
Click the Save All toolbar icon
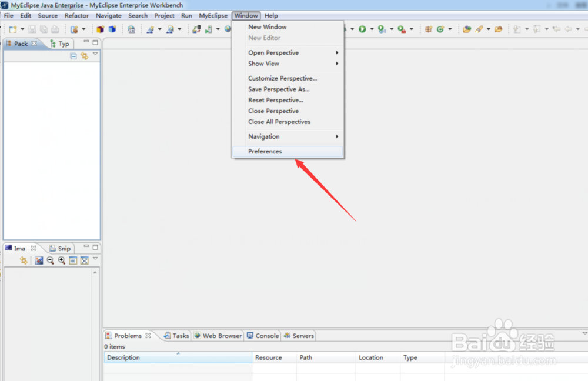pos(44,29)
